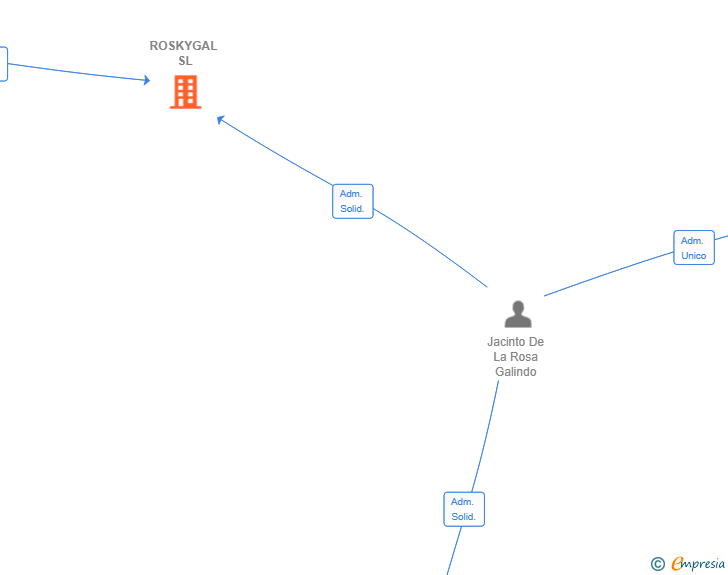The width and height of the screenshot is (728, 575).
Task: Click the 'SL' text under ROSKYGAL
Action: tap(185, 61)
